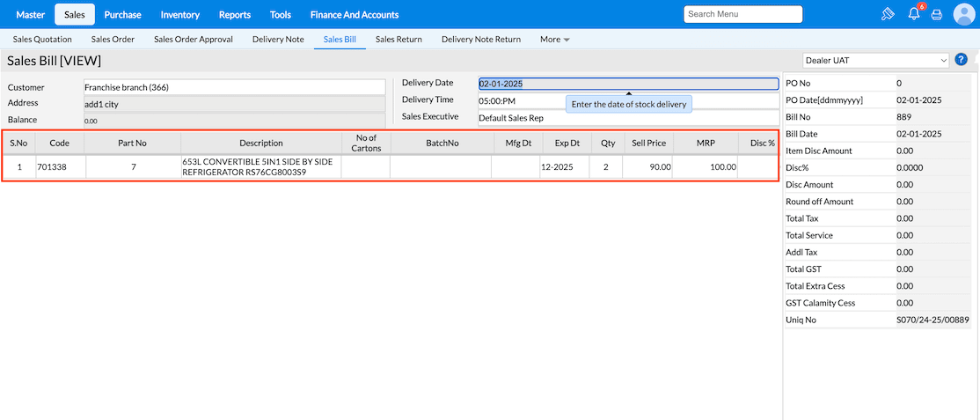Click the printer icon
This screenshot has width=980, height=420.
[x=937, y=15]
